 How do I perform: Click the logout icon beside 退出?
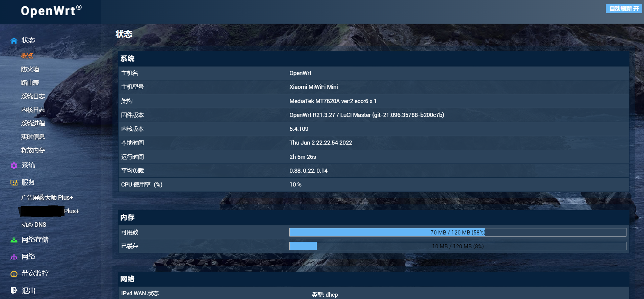click(x=14, y=291)
